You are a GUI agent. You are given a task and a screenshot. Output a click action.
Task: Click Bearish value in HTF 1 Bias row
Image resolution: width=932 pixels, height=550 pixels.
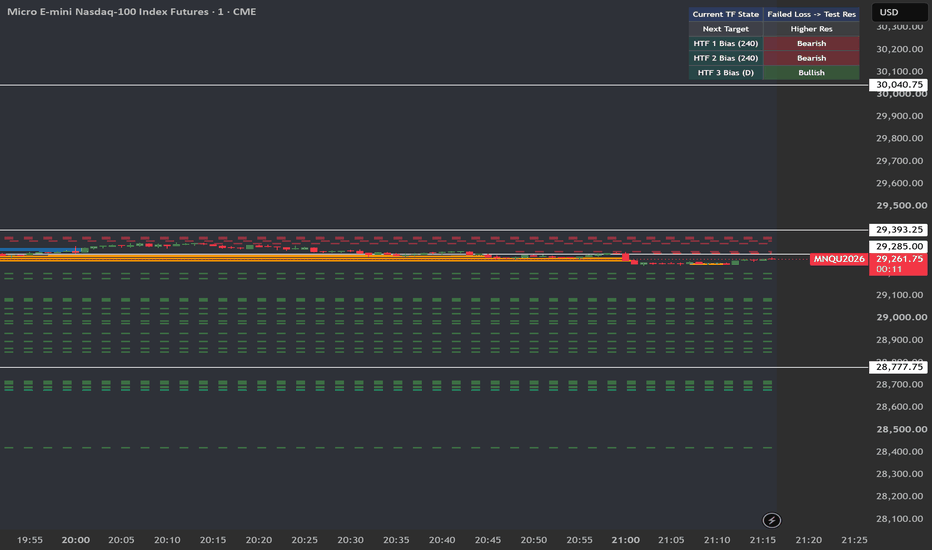(x=811, y=43)
